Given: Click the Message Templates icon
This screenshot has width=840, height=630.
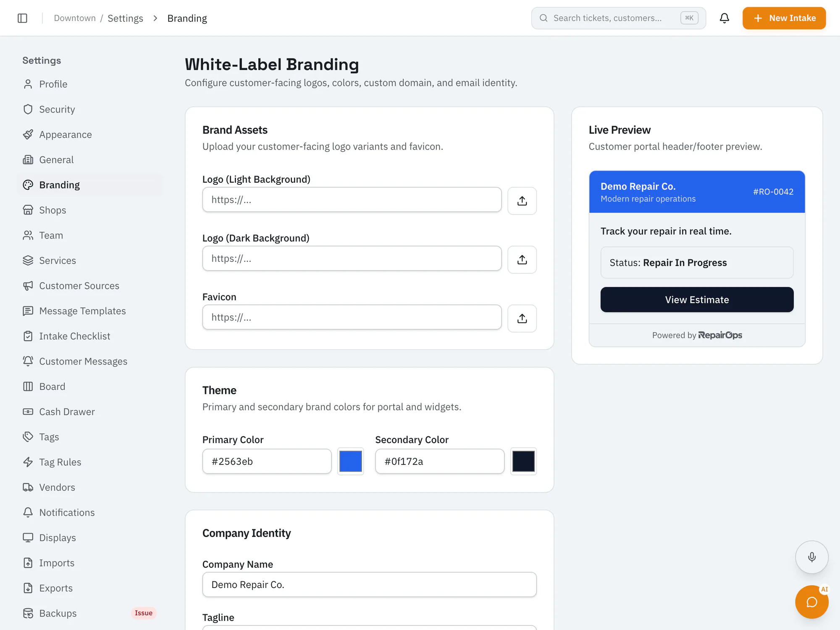Looking at the screenshot, I should 28,311.
